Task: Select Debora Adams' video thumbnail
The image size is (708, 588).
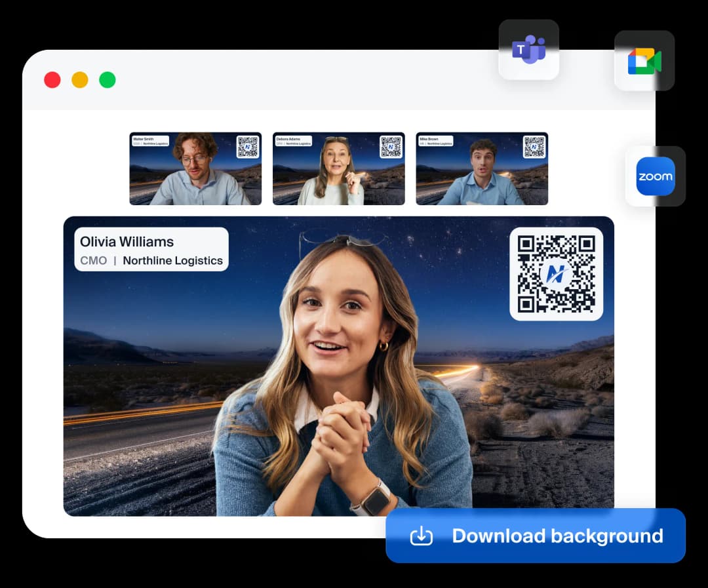Action: (338, 169)
